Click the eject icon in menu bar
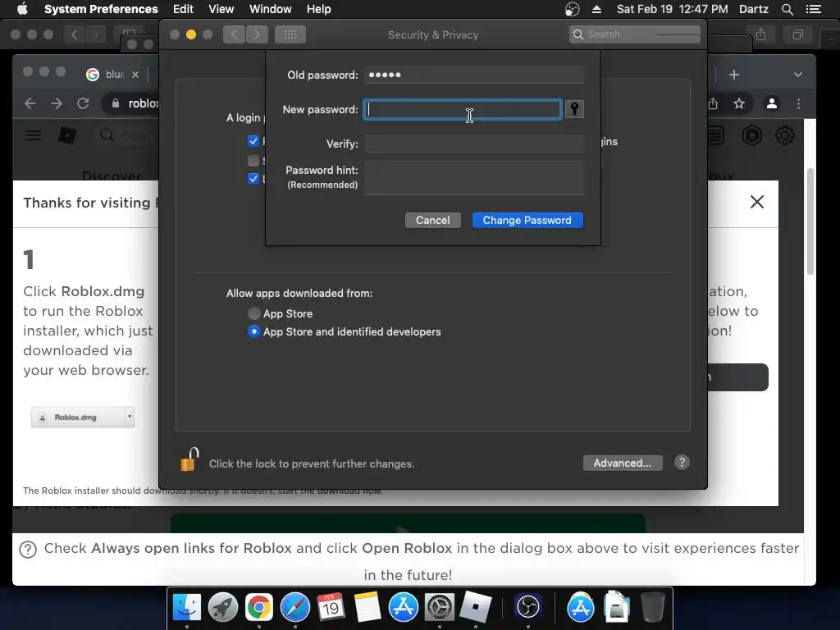 596,9
